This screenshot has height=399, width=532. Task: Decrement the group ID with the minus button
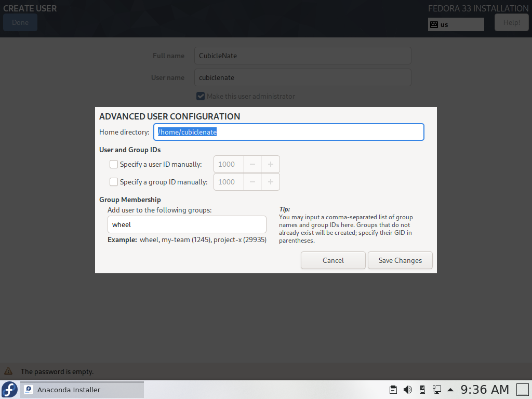(x=252, y=181)
